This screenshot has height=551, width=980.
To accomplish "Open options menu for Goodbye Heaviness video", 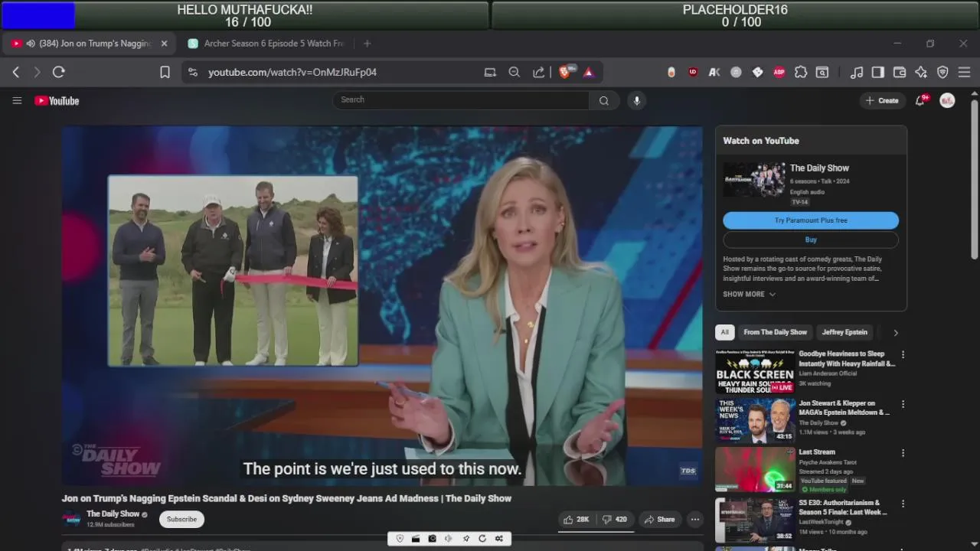I will (x=903, y=355).
